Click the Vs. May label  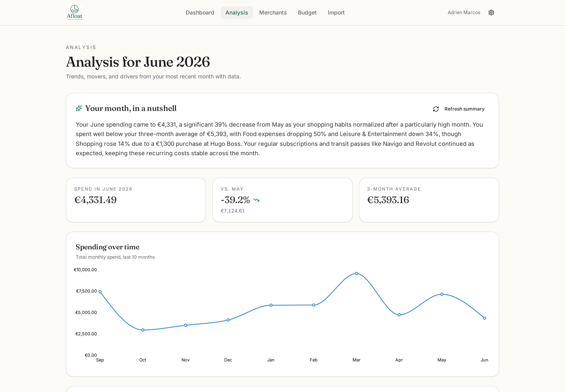coord(232,189)
